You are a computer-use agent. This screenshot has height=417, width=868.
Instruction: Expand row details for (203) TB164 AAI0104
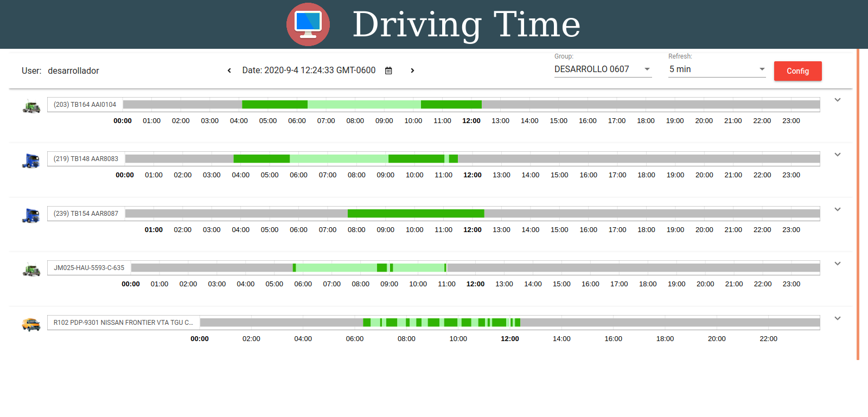(x=838, y=100)
